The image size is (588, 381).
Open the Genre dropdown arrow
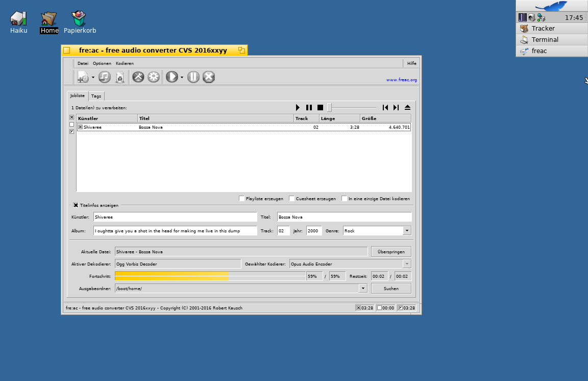[407, 231]
